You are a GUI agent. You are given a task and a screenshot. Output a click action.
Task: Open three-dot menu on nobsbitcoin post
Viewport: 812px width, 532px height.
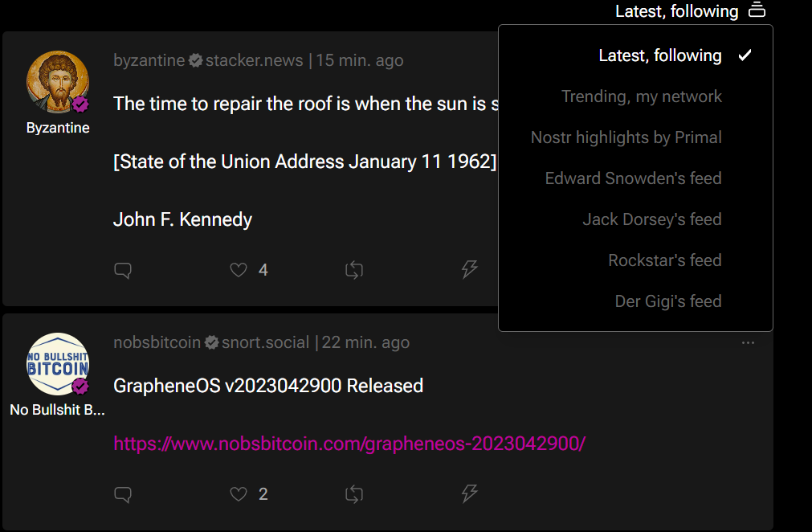748,343
